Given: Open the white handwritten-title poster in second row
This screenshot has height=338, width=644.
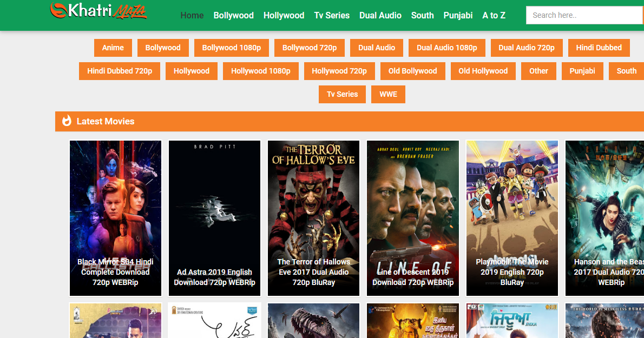Looking at the screenshot, I should coord(214,321).
